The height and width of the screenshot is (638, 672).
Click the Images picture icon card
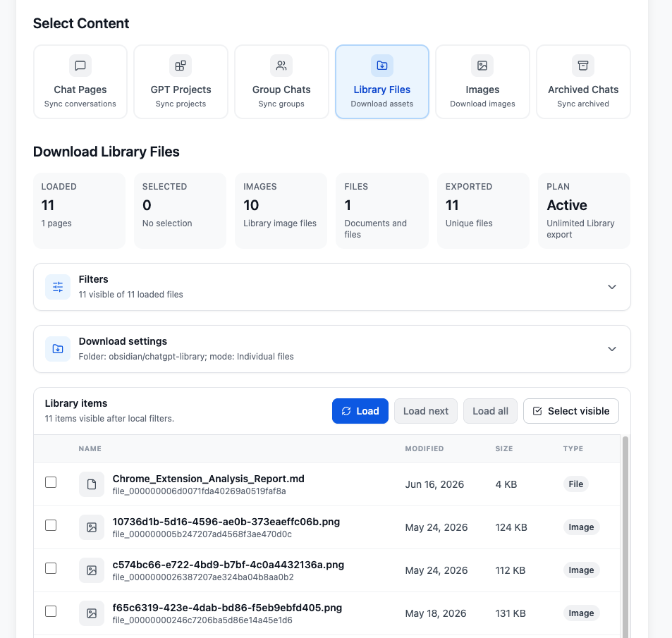482,66
